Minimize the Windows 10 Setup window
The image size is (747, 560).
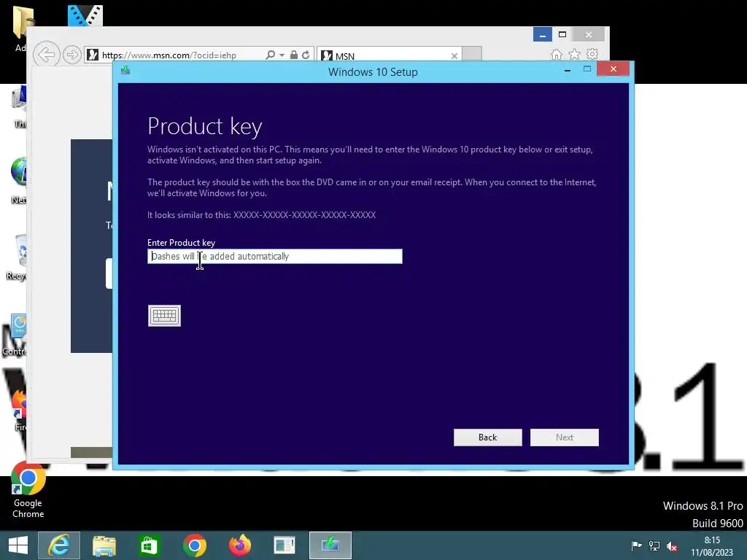[x=568, y=71]
